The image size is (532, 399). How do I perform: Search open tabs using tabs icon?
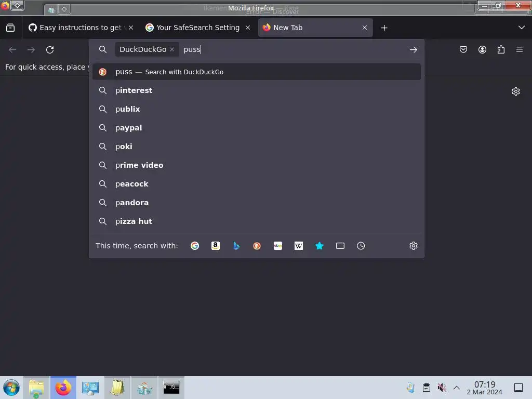coord(340,246)
